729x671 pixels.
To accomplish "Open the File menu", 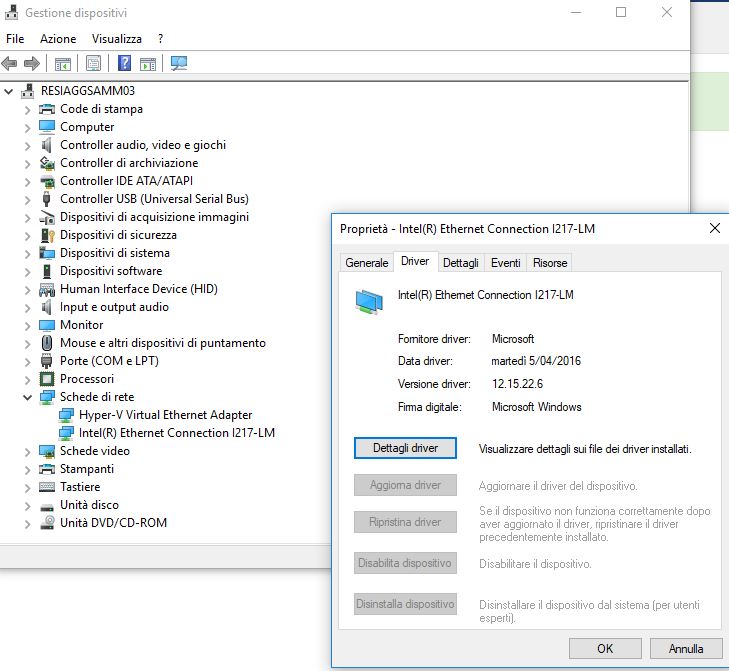I will (x=15, y=39).
